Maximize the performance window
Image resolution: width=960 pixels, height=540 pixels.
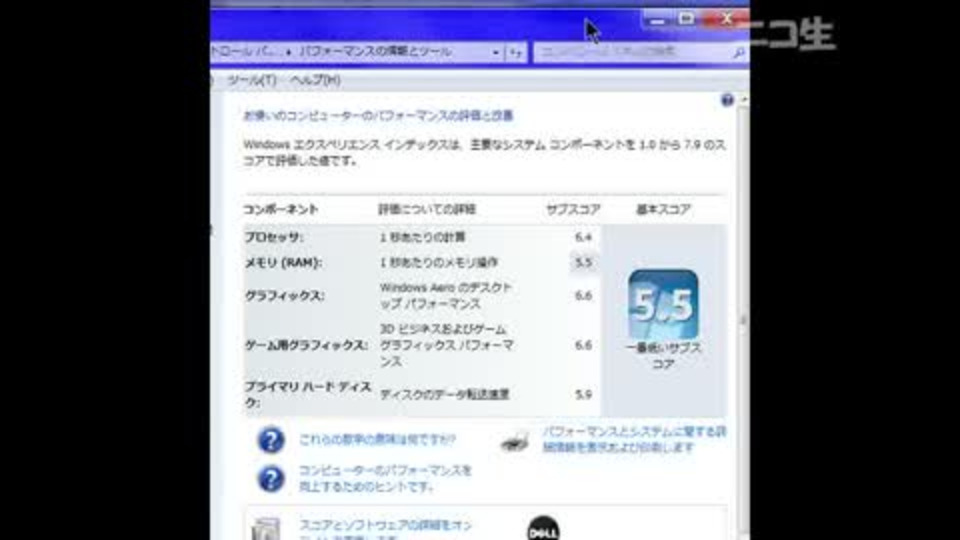point(686,20)
